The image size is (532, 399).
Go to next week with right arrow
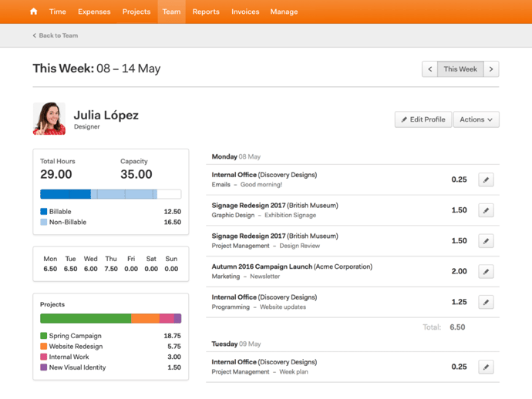pyautogui.click(x=491, y=69)
